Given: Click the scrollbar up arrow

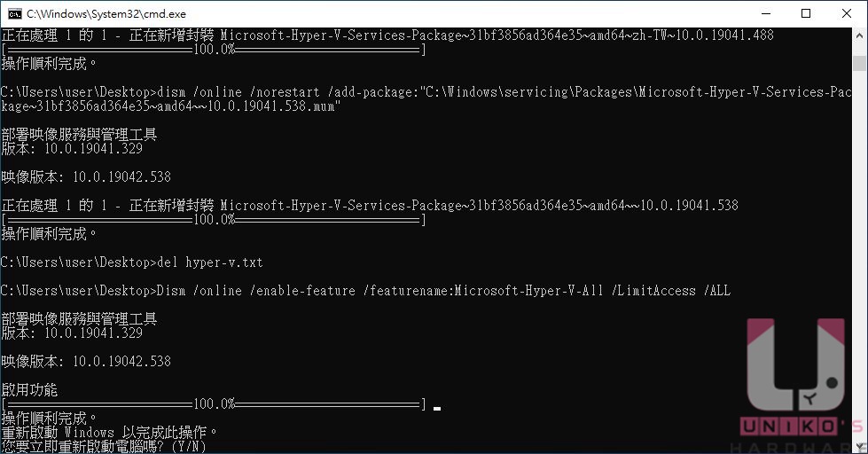Looking at the screenshot, I should (x=860, y=35).
